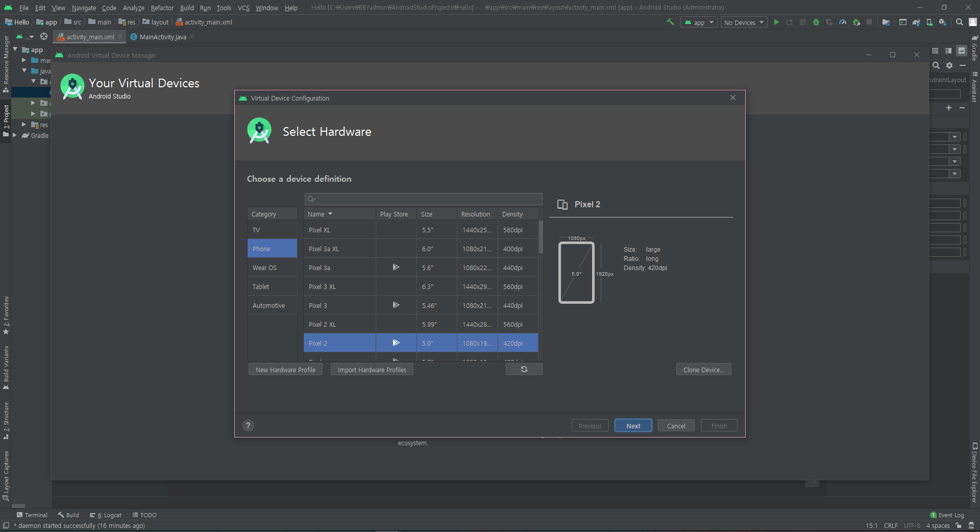Click Play Store icon in Pixel 3a row
The width and height of the screenshot is (980, 532).
tap(396, 268)
